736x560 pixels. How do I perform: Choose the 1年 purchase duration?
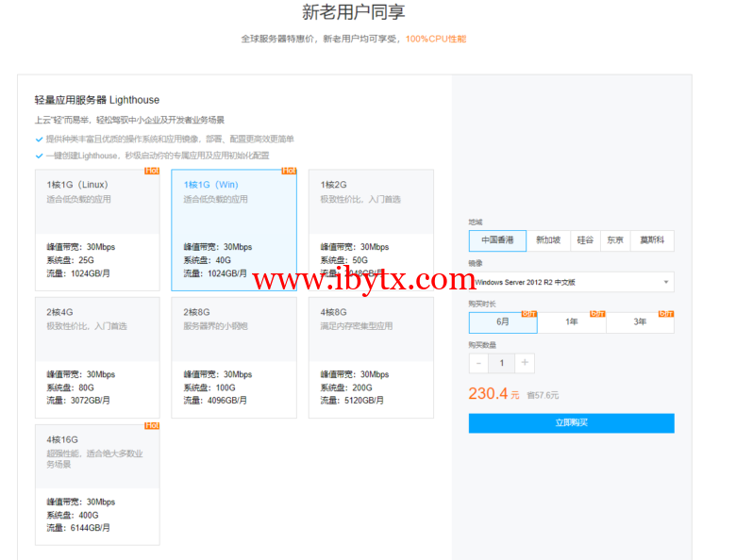[x=572, y=322]
